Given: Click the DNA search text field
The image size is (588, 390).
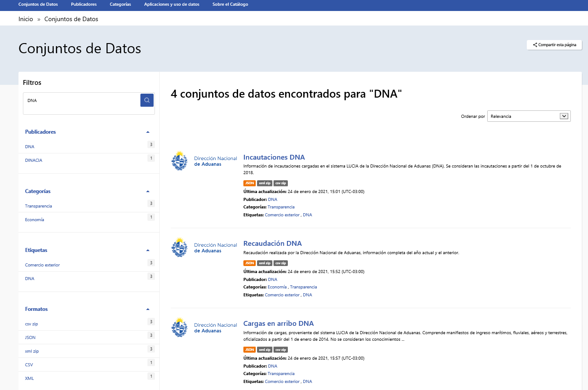Looking at the screenshot, I should [82, 101].
